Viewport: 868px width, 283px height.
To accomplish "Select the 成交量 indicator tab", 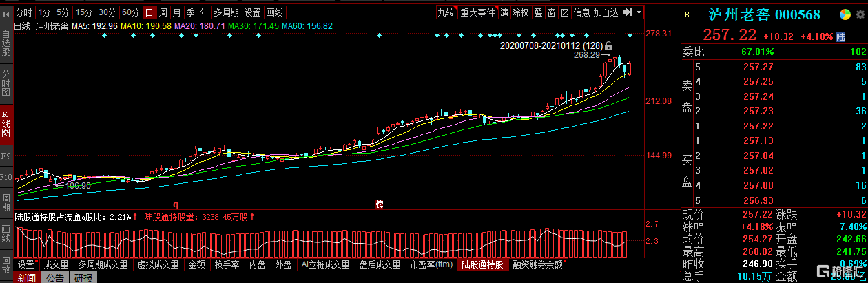I will pos(56,264).
